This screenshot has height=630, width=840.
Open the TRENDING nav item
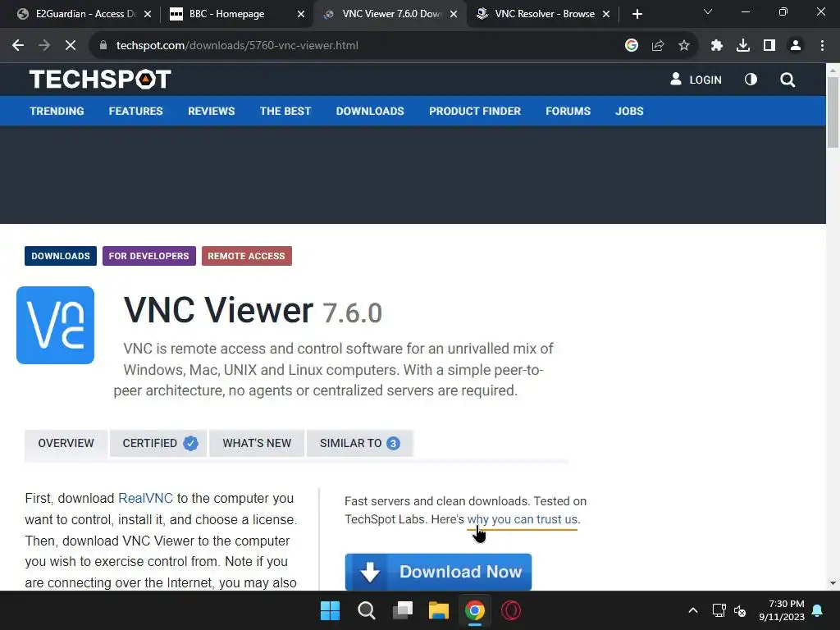tap(57, 111)
